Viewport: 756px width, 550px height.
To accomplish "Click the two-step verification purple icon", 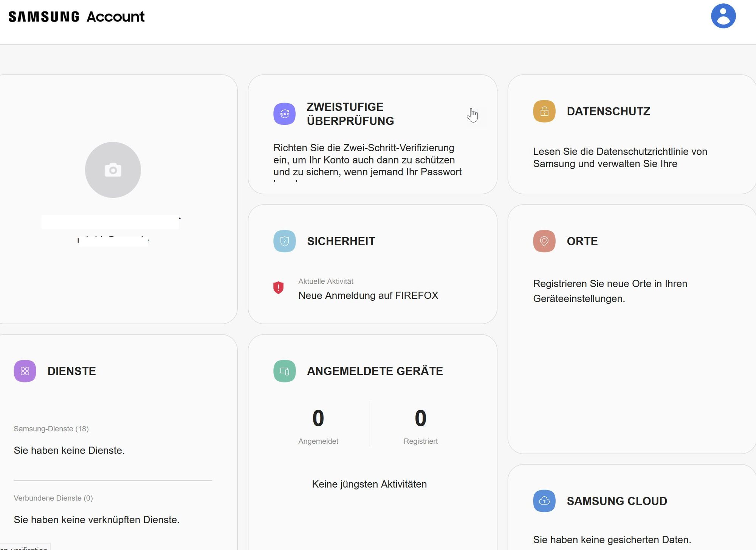I will [x=284, y=113].
